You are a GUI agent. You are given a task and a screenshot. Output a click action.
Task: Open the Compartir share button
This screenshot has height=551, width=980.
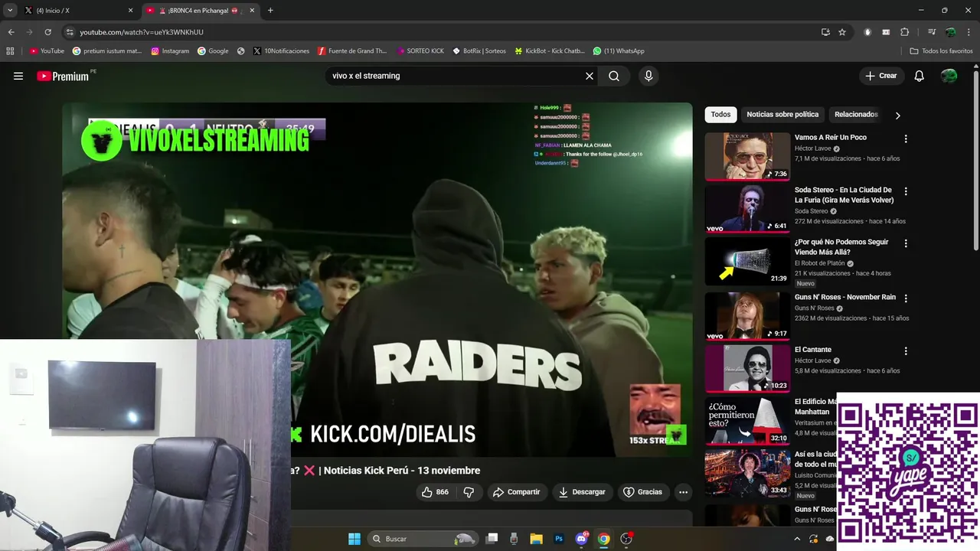click(x=516, y=492)
